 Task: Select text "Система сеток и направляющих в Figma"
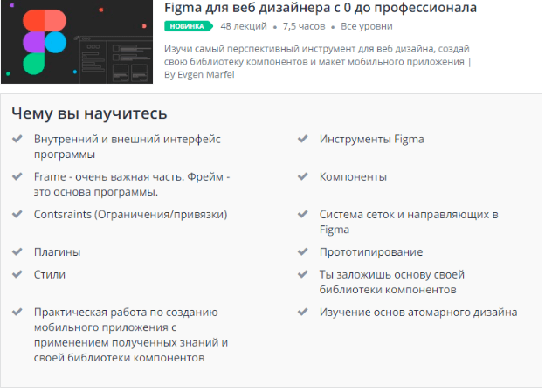point(409,222)
